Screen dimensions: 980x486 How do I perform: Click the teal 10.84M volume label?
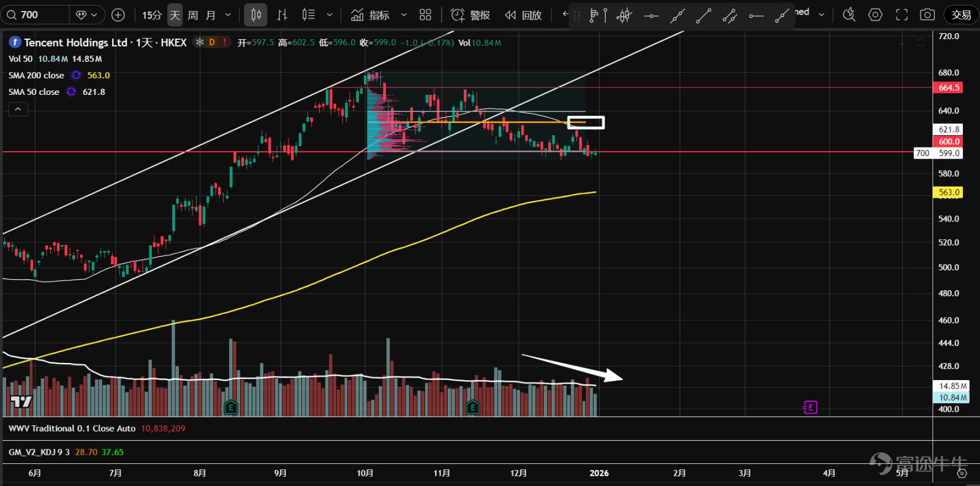pos(952,397)
